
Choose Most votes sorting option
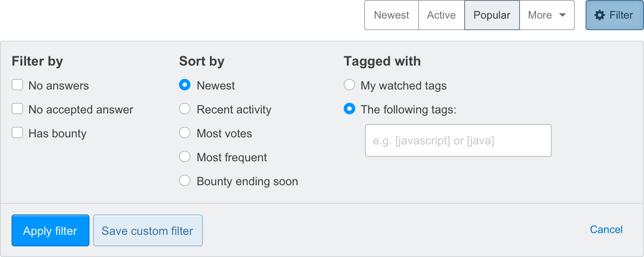[x=185, y=133]
